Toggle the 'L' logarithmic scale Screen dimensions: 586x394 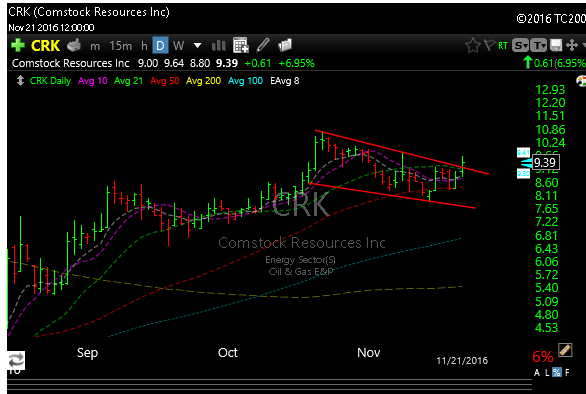pyautogui.click(x=547, y=373)
